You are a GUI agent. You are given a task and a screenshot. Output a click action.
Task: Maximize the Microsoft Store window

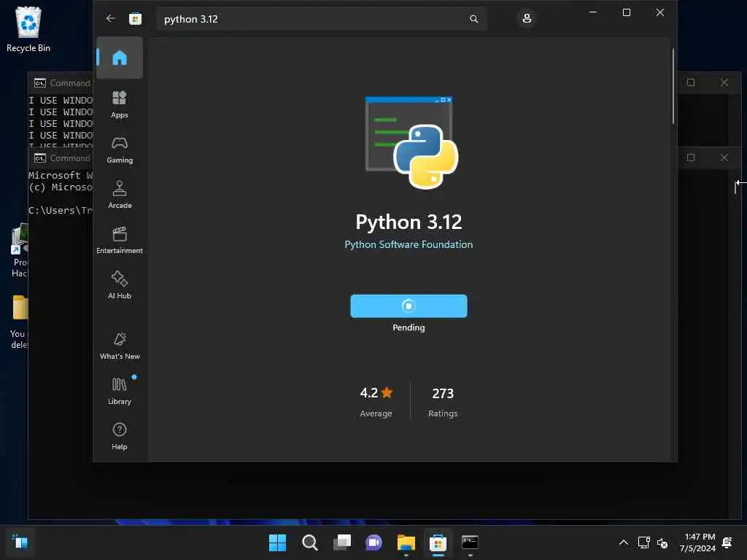pyautogui.click(x=627, y=12)
